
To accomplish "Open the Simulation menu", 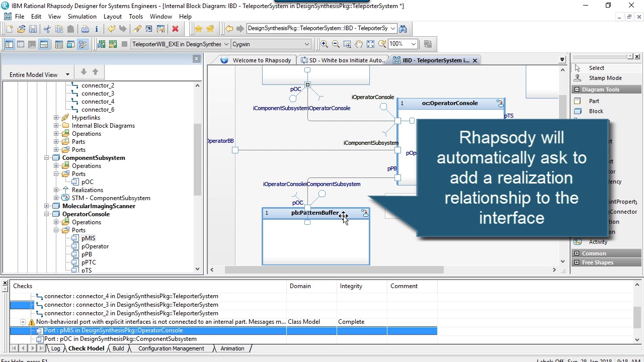I will tap(82, 17).
